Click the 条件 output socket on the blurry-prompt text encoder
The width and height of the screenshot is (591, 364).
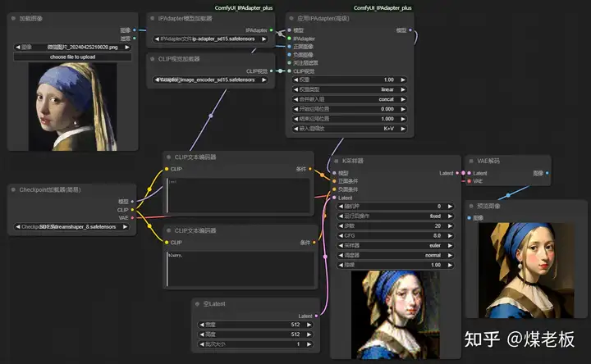coord(314,243)
